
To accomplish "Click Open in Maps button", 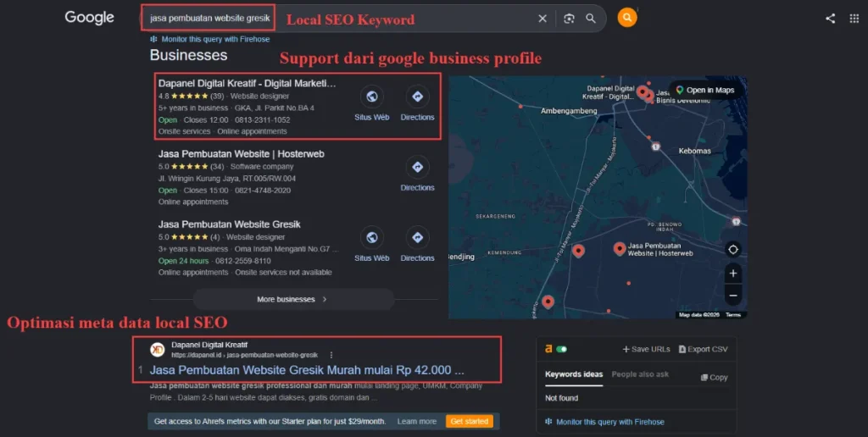I will coord(705,90).
